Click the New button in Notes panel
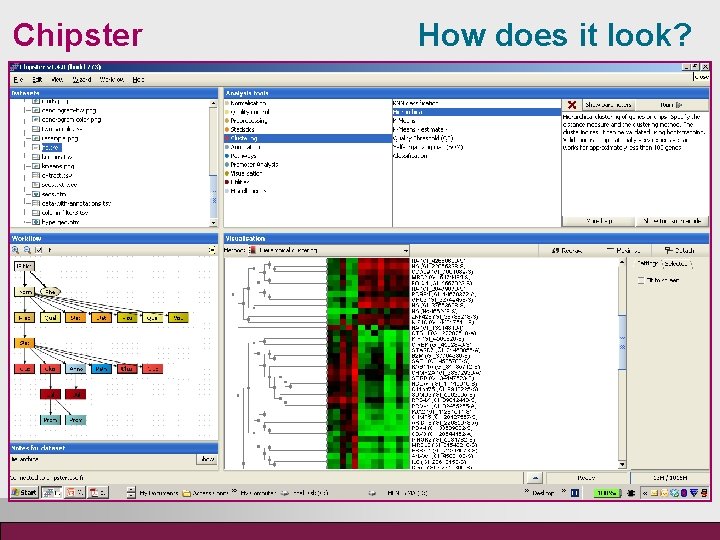The height and width of the screenshot is (540, 720). pos(207,459)
